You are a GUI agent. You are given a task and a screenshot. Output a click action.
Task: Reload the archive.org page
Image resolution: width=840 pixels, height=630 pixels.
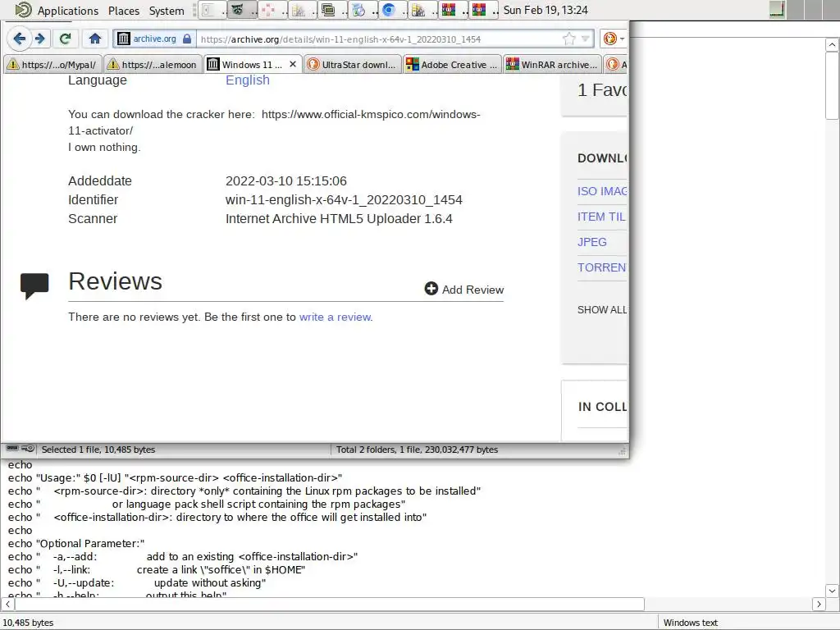pos(66,39)
